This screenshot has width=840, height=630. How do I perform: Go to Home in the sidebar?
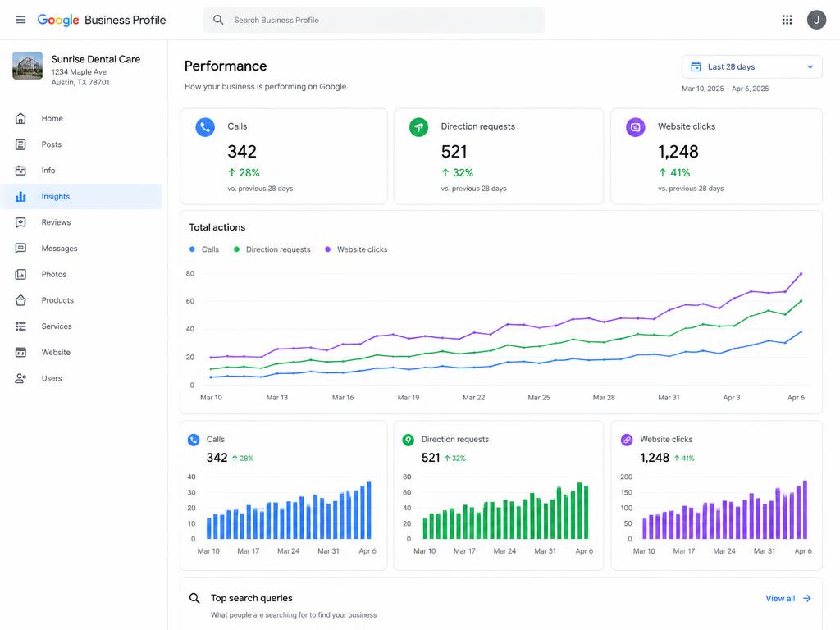[x=81, y=118]
